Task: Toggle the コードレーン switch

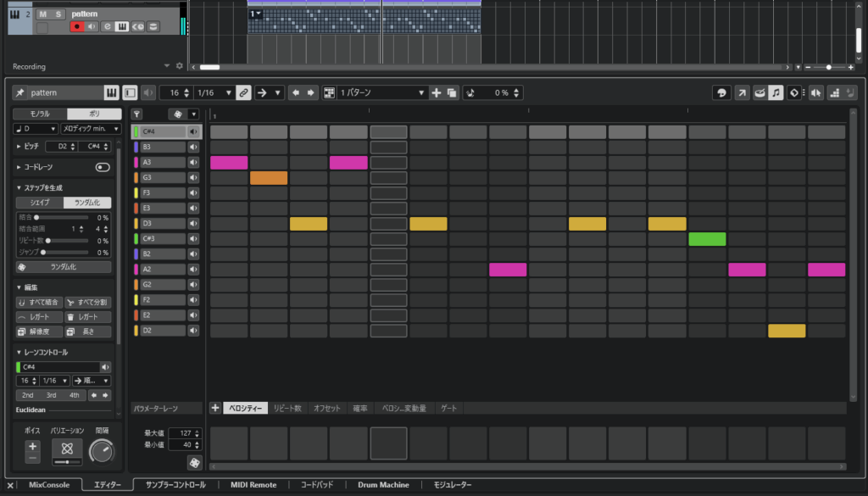Action: [103, 167]
